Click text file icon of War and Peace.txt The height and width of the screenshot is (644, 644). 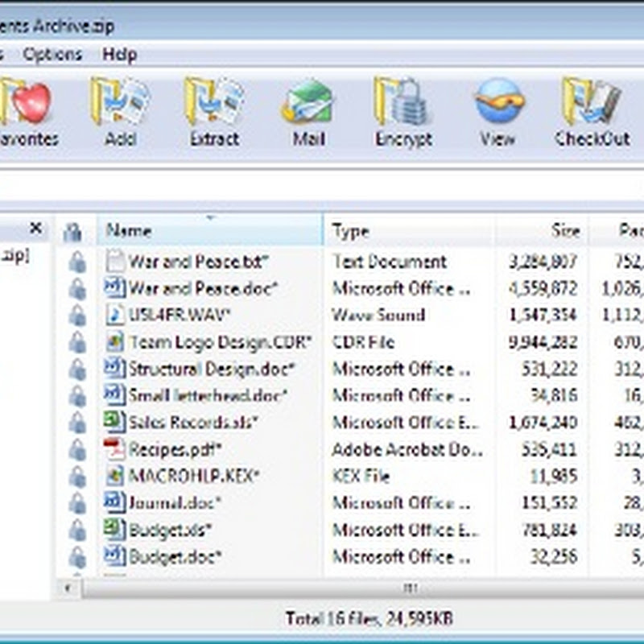coord(115,261)
